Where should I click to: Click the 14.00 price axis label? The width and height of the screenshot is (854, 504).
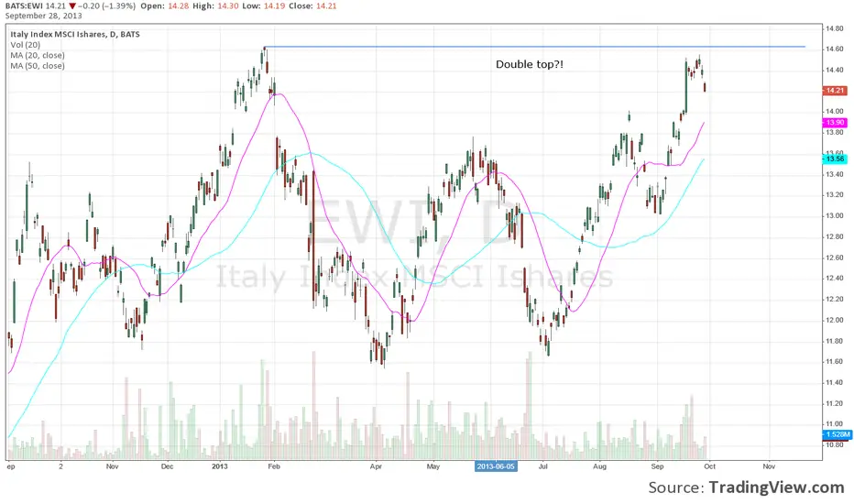point(835,111)
